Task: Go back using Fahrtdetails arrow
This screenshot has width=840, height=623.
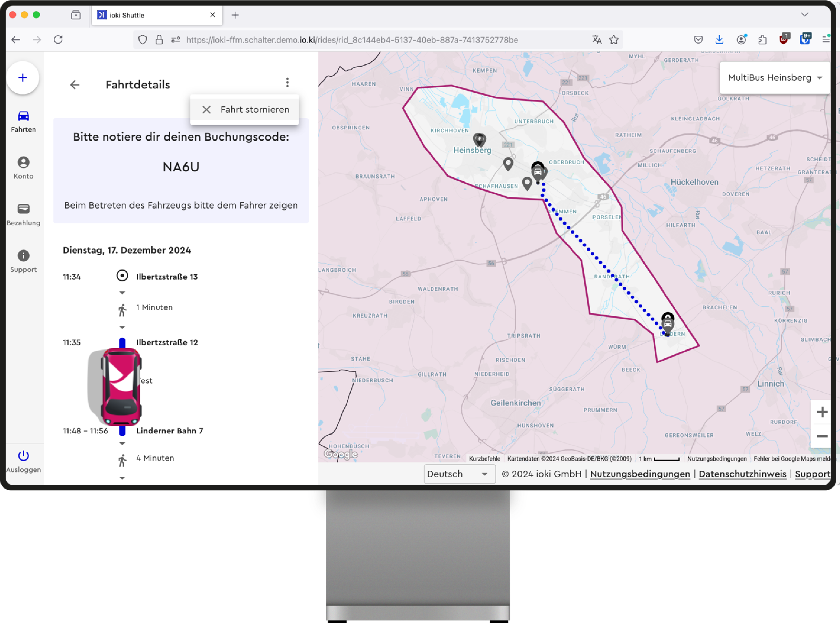Action: (75, 85)
